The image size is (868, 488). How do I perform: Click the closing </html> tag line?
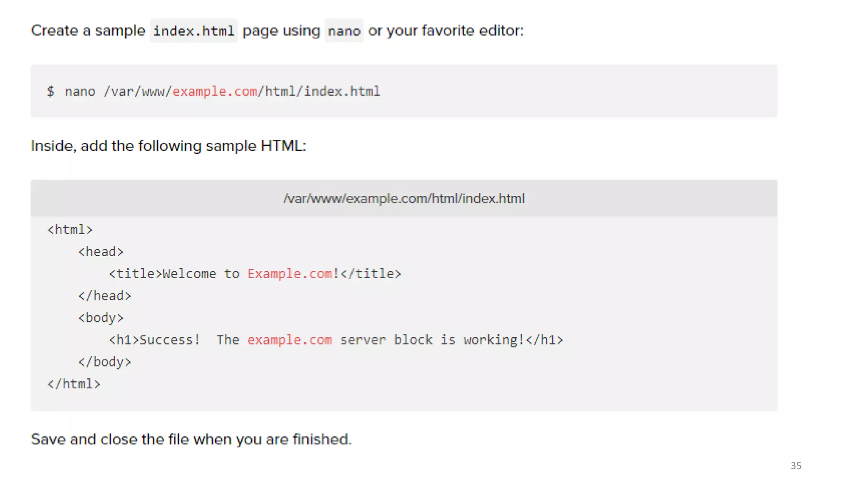click(74, 384)
